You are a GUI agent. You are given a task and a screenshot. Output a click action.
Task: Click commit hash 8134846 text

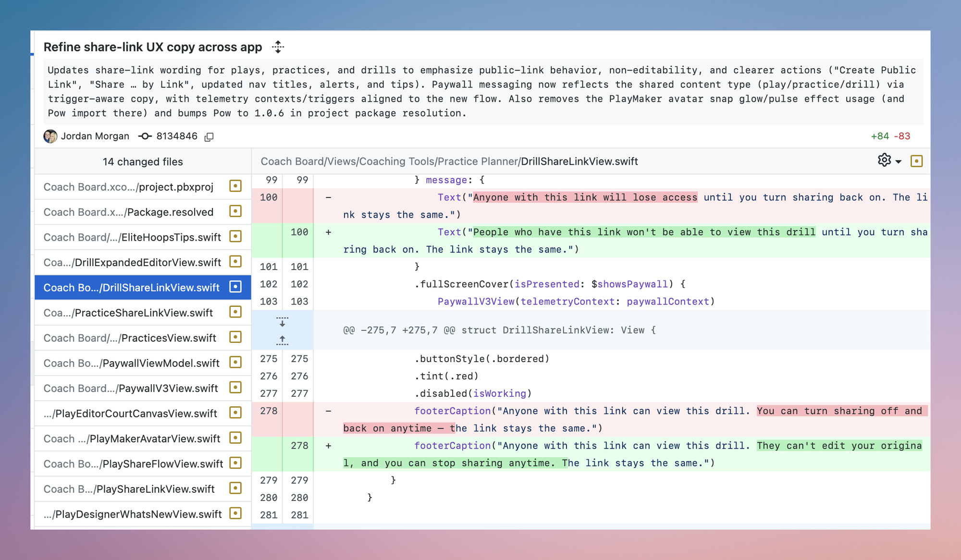point(177,136)
